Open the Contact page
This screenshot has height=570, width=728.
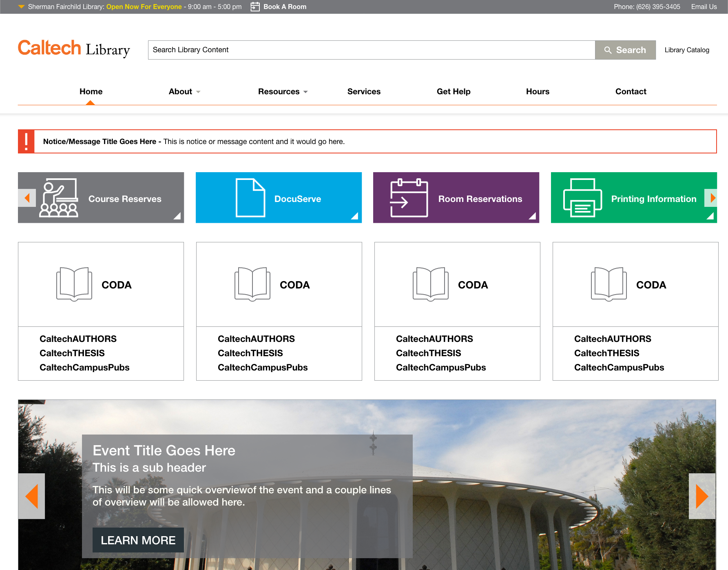coord(631,91)
